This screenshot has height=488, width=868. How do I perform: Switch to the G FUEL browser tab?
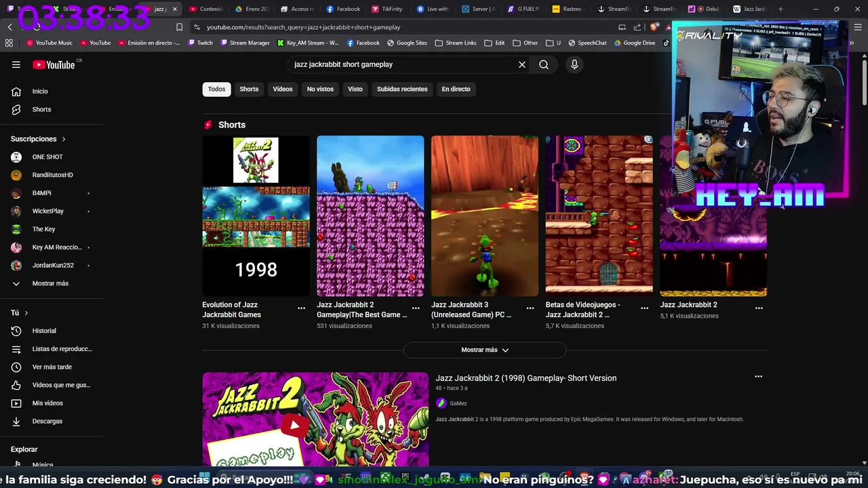523,9
